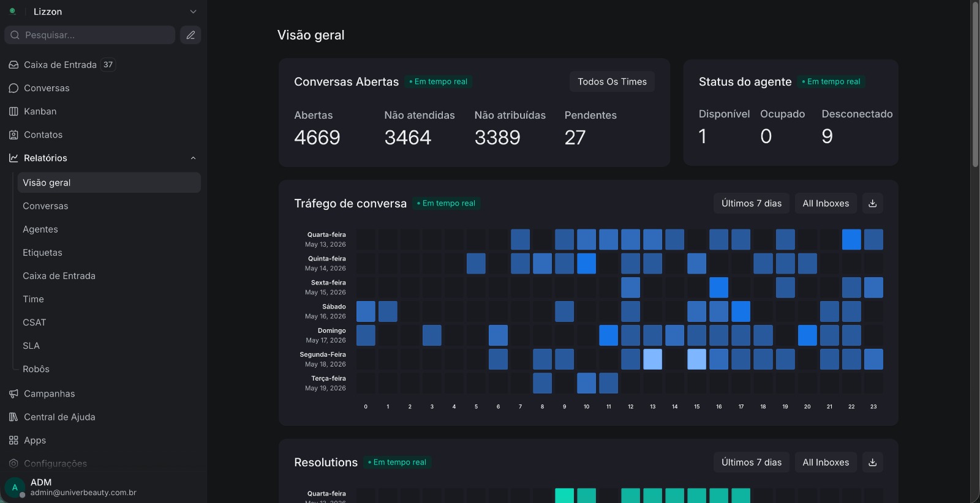
Task: Open the Campanhas menu item
Action: tap(103, 393)
